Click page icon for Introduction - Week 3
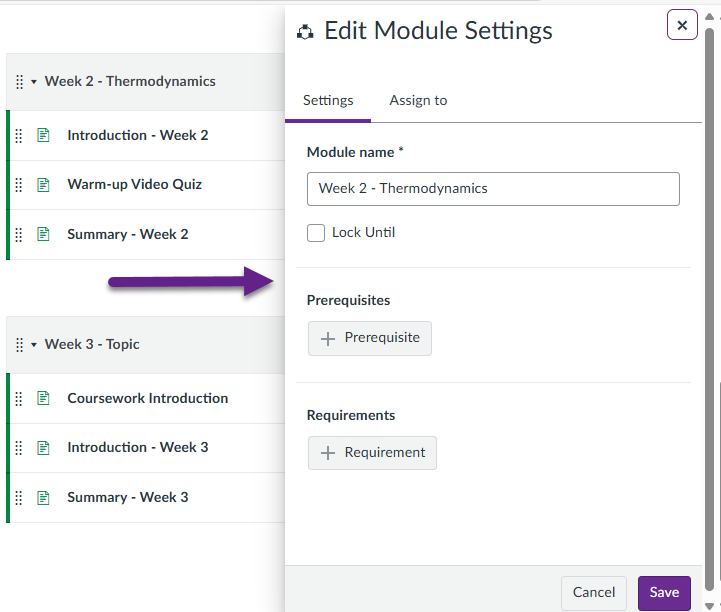This screenshot has height=612, width=721. (x=43, y=447)
